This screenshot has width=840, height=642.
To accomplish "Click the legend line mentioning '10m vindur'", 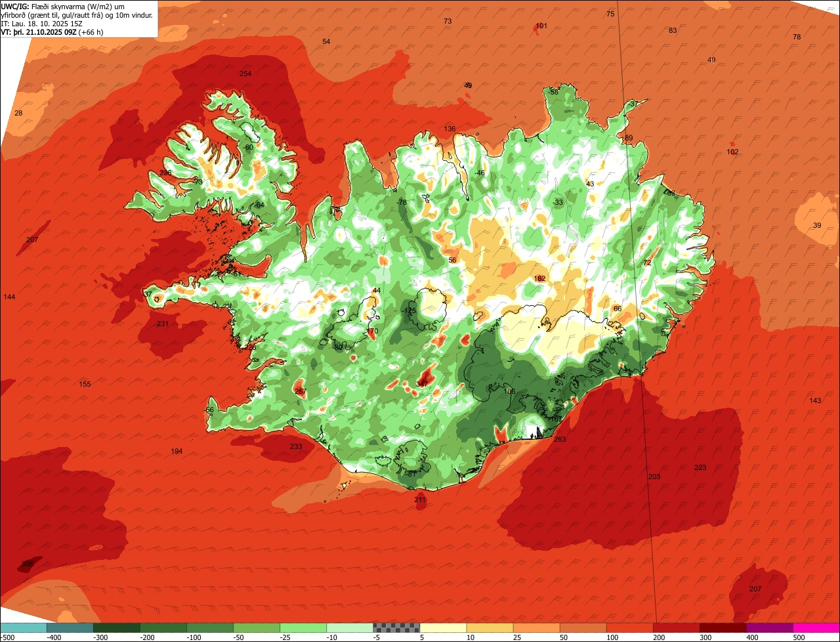I will [x=77, y=14].
